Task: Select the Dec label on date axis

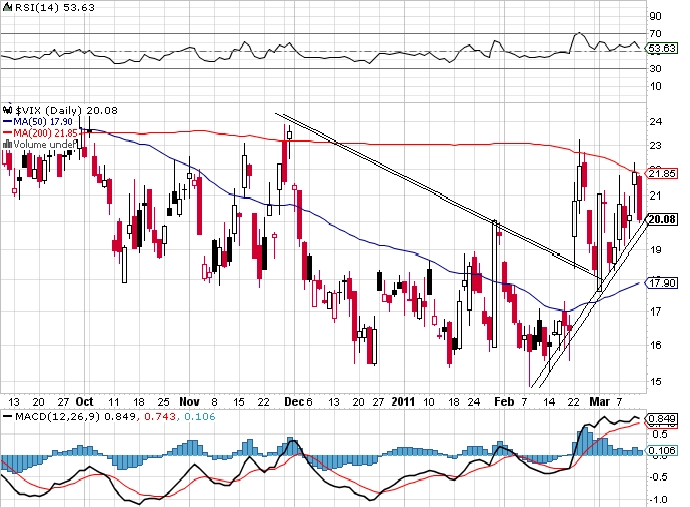Action: (294, 401)
